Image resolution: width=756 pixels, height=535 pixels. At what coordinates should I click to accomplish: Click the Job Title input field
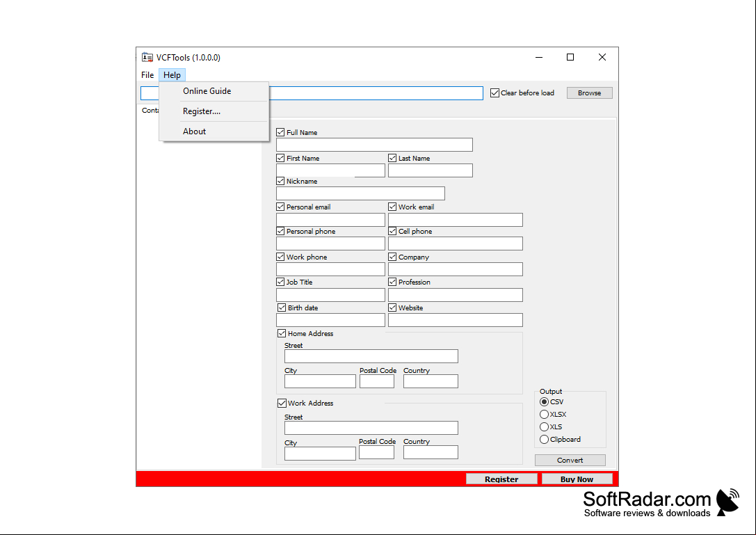pyautogui.click(x=330, y=295)
